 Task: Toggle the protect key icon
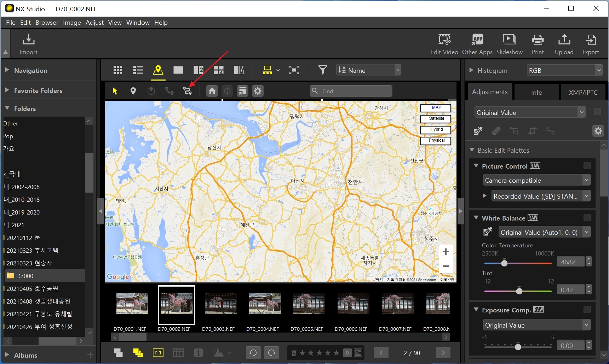[x=358, y=353]
